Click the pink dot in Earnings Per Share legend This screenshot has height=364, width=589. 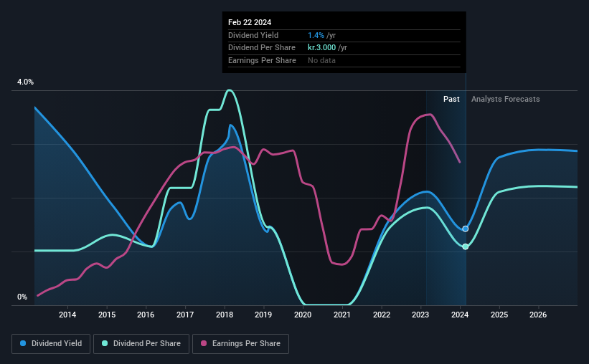pos(204,343)
